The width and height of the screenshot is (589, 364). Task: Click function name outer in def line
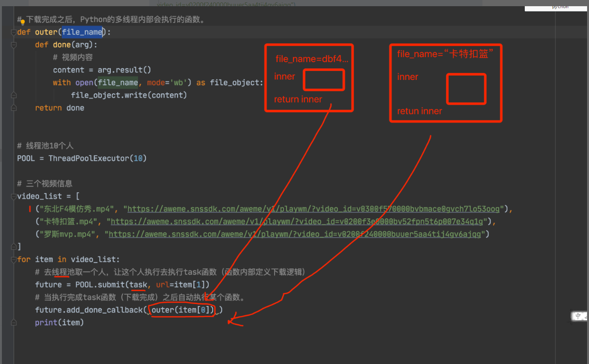(x=47, y=32)
